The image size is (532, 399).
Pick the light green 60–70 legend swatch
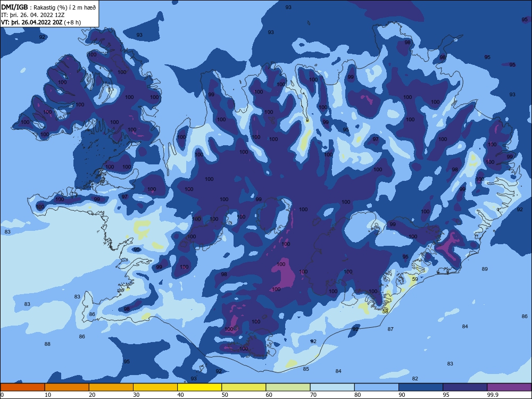288,387
